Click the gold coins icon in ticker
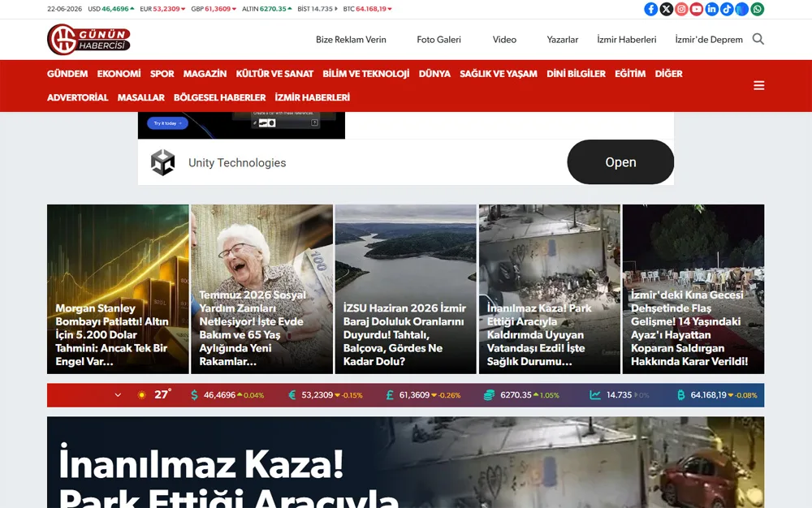The image size is (812, 508). pos(489,395)
